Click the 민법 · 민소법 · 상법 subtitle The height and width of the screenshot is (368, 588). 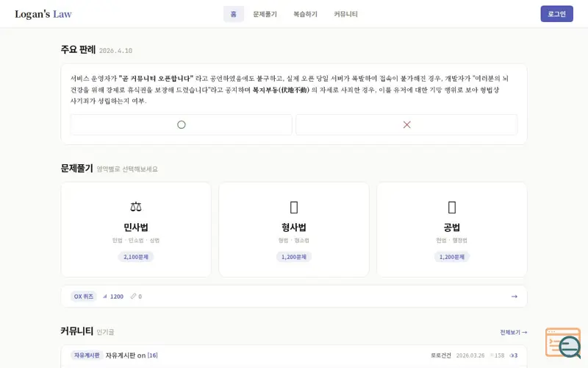pyautogui.click(x=136, y=241)
